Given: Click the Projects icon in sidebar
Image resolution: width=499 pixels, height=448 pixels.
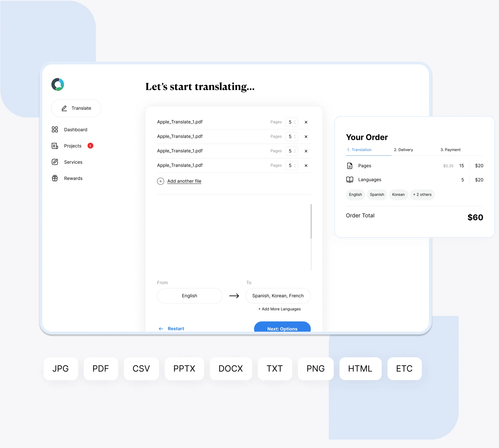Looking at the screenshot, I should [x=55, y=146].
